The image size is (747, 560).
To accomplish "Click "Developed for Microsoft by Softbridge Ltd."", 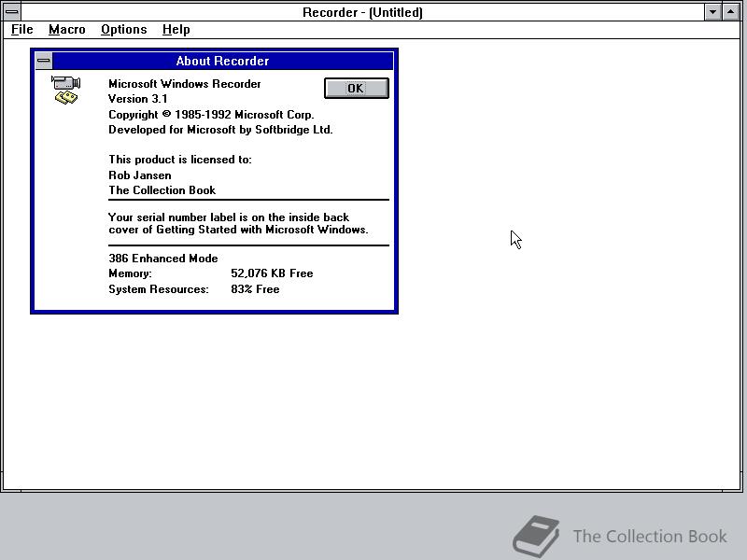I will click(220, 130).
